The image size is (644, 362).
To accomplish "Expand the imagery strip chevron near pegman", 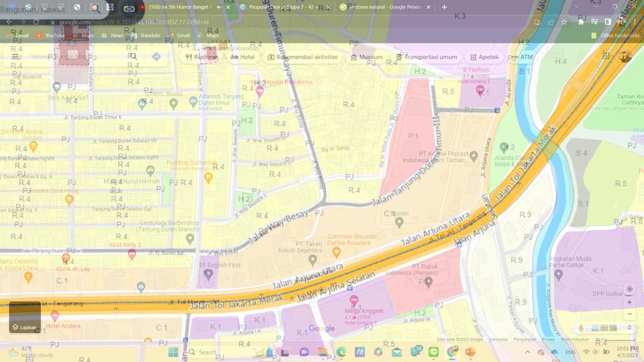I will tap(629, 328).
